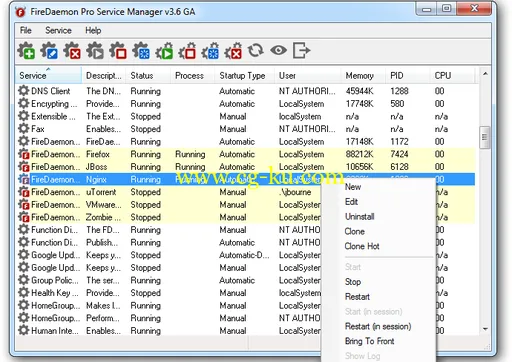Sort by the Status column header
Screen dimensions: 512x362
[148, 75]
